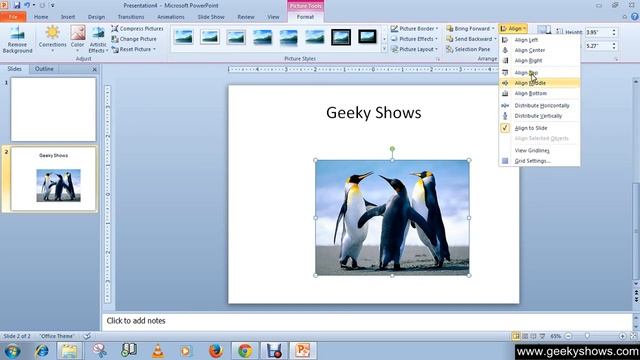Viewport: 640px width, 360px height.
Task: Open the Picture Border dropdown
Action: point(414,29)
